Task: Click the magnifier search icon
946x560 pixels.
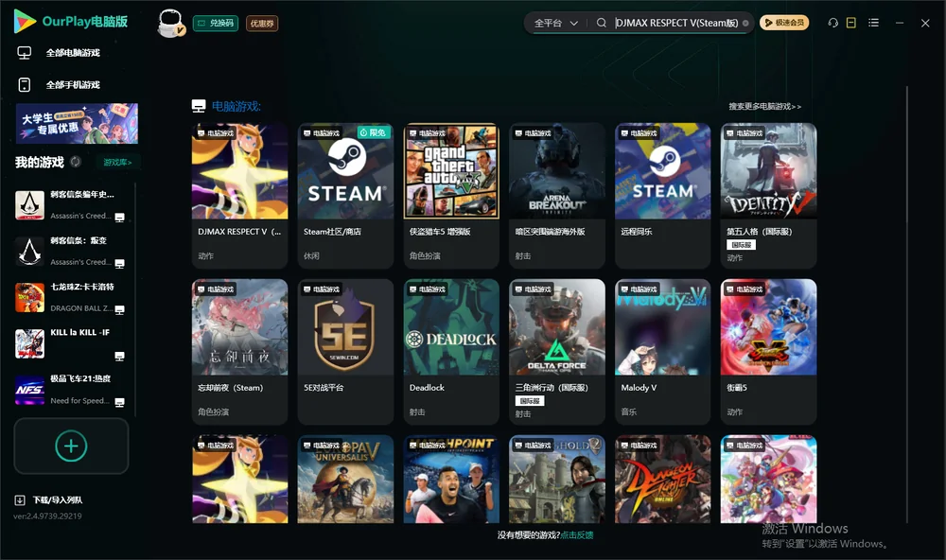Action: (602, 23)
